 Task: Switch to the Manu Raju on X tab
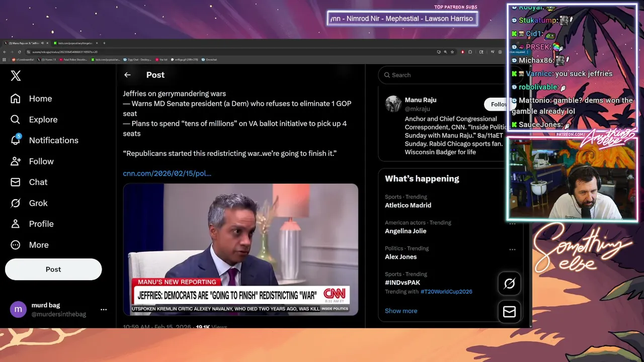click(25, 43)
